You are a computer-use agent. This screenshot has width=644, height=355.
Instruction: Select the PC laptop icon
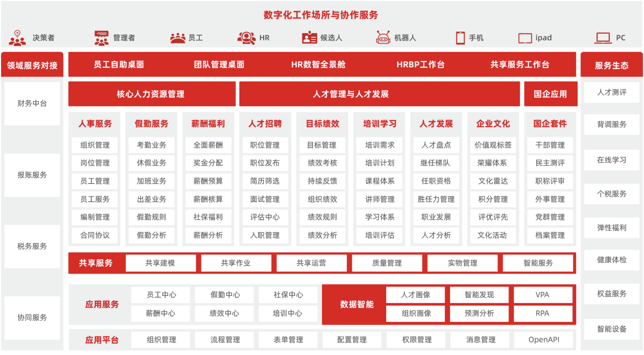click(x=603, y=38)
